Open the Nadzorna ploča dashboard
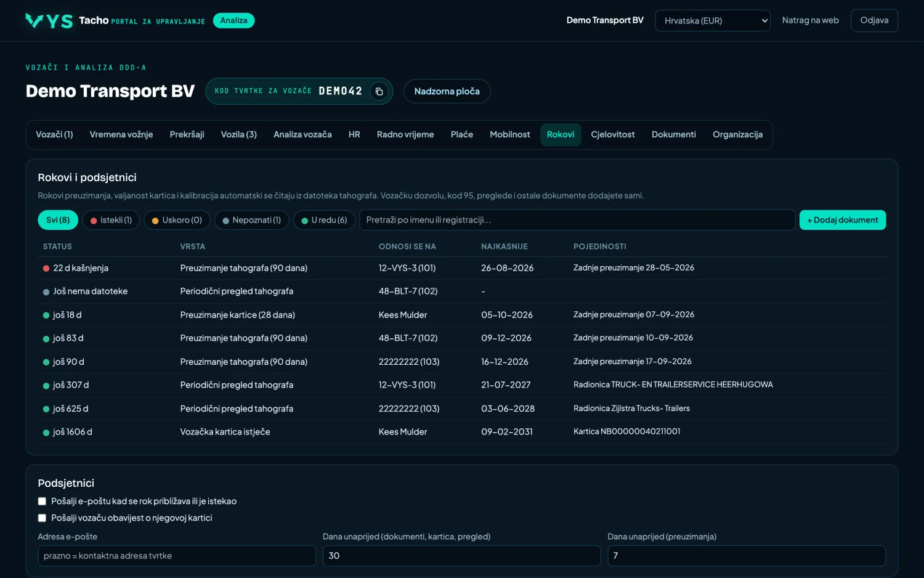 (x=447, y=91)
